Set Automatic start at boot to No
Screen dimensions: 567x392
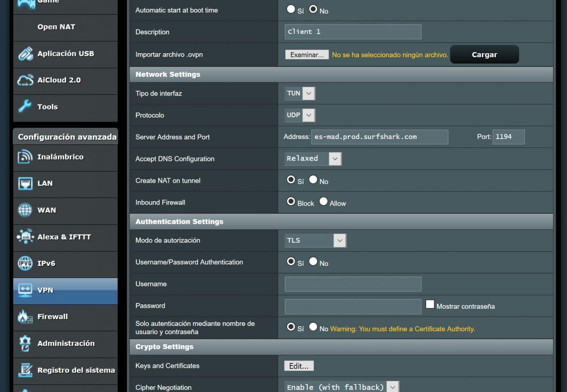pyautogui.click(x=313, y=9)
